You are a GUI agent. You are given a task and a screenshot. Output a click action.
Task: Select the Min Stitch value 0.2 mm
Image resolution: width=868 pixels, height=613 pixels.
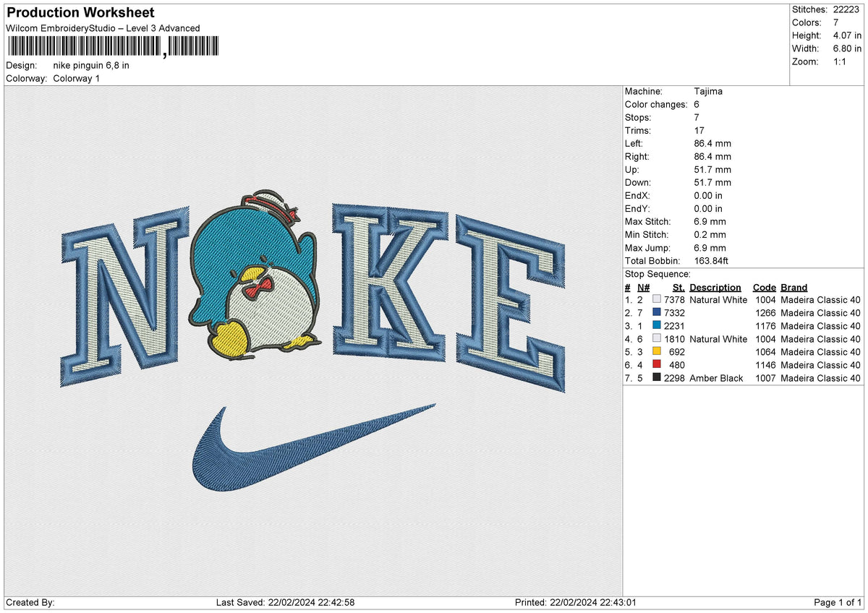(x=710, y=234)
